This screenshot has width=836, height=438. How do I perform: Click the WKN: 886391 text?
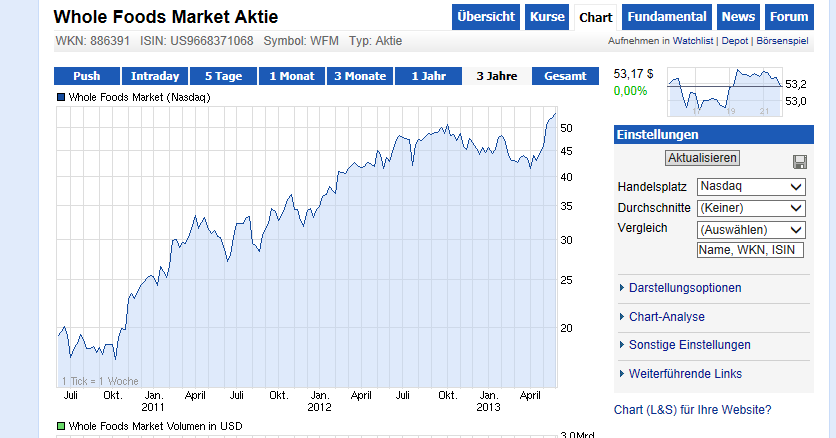93,41
